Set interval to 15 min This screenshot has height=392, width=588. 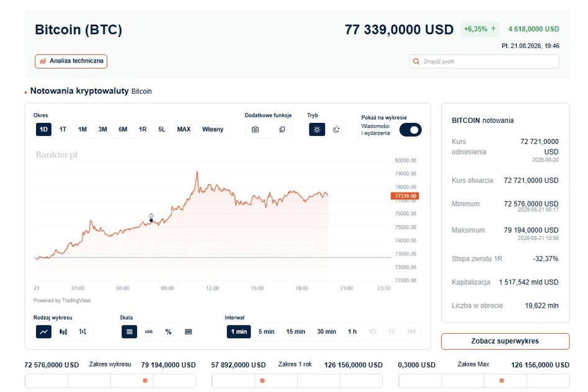click(x=295, y=332)
